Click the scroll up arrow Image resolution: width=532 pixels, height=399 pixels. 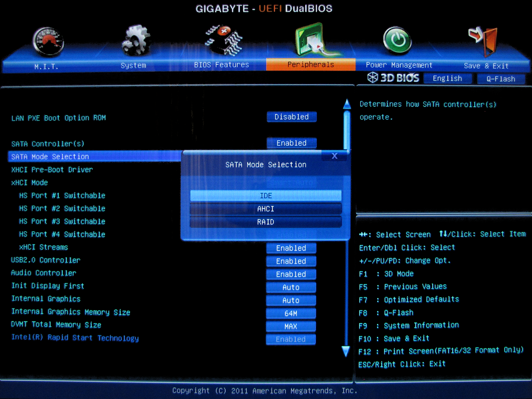point(347,104)
